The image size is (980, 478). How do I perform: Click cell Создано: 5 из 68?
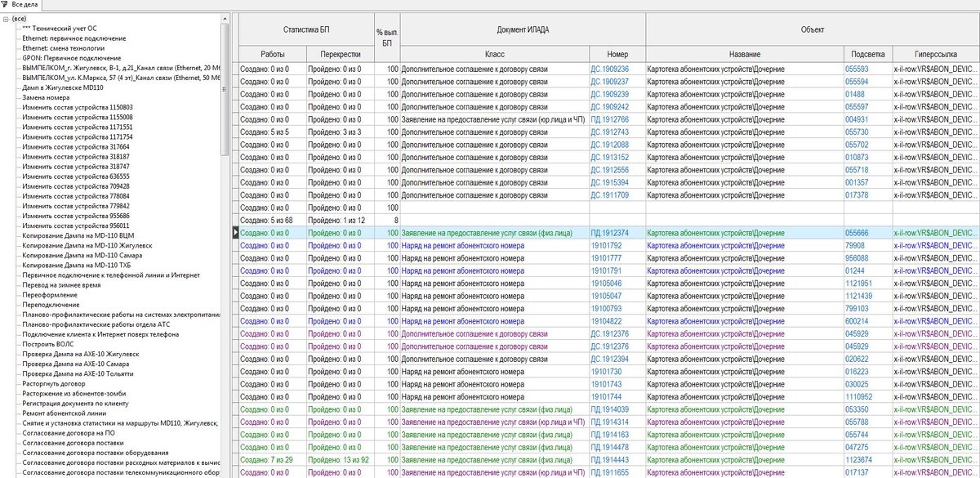click(272, 220)
